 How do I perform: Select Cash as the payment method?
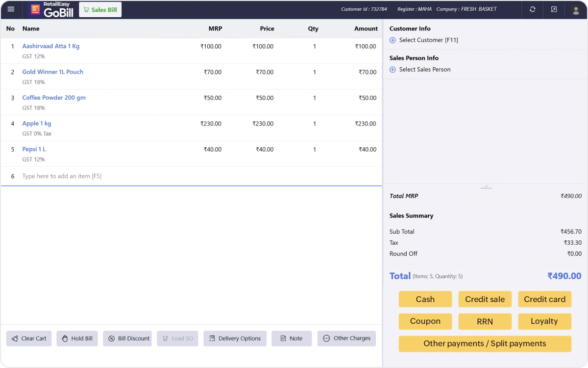(x=425, y=299)
